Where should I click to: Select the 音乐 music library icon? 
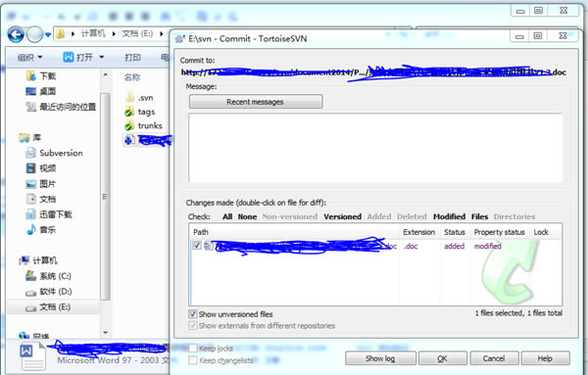(30, 230)
